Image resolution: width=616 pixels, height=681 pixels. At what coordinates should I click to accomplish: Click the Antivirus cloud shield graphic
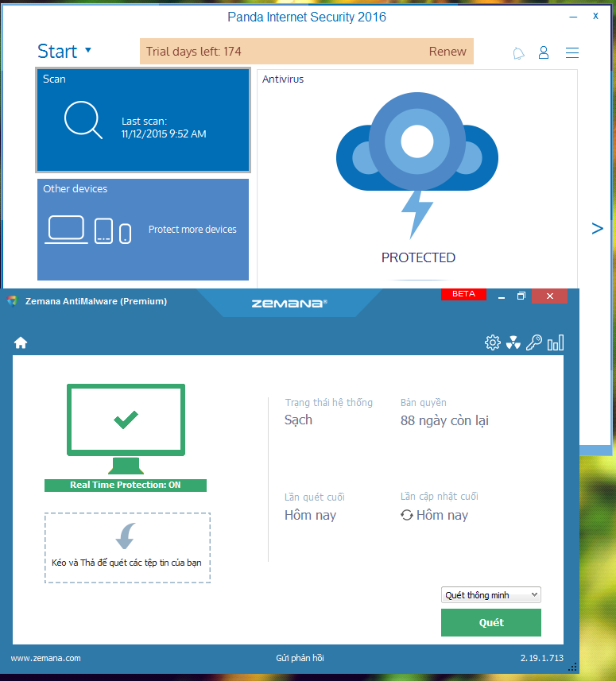click(417, 165)
